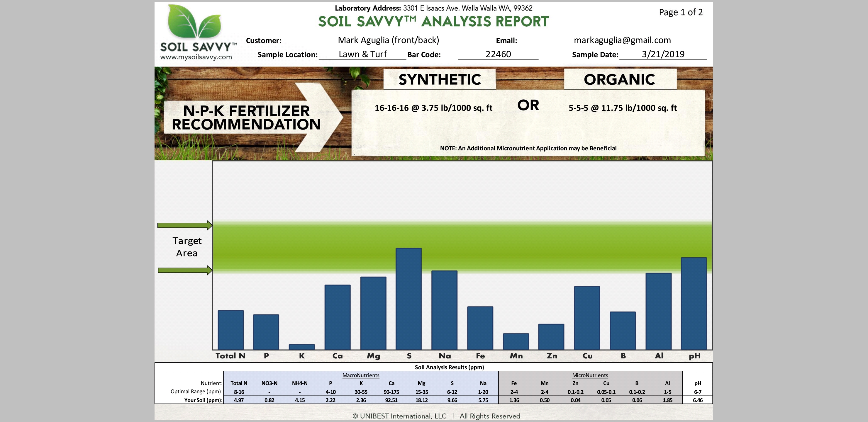
Task: Click the Cu bar in chart
Action: pos(587,318)
